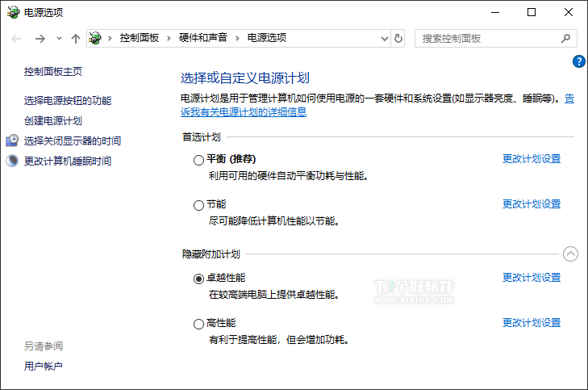
Task: Open 硬件和声音 breadcrumb item
Action: (203, 38)
